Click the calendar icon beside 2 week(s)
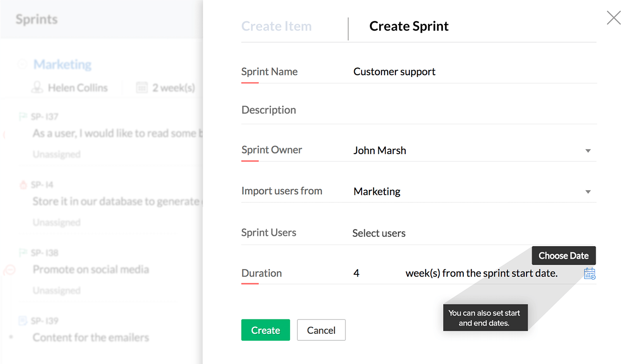Viewport: 632px width, 364px height. tap(142, 88)
